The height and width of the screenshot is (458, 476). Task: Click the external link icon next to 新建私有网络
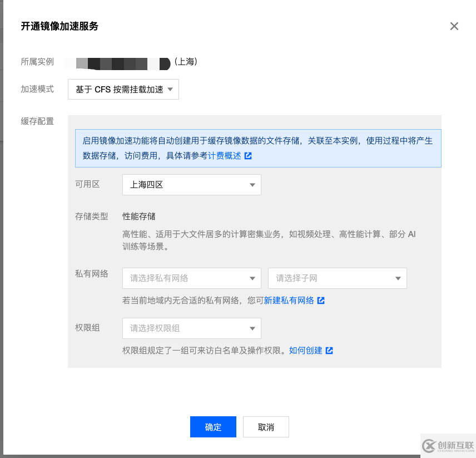click(321, 301)
